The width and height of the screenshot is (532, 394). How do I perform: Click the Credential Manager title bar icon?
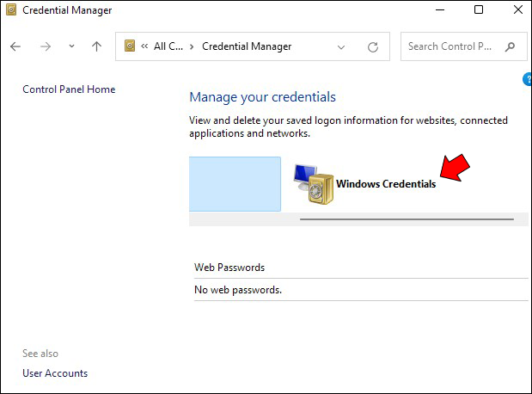click(x=10, y=10)
